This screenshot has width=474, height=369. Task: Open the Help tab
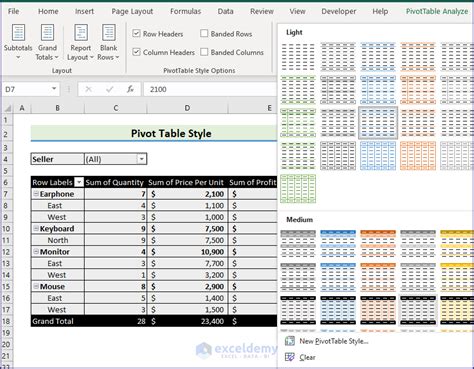coord(380,11)
